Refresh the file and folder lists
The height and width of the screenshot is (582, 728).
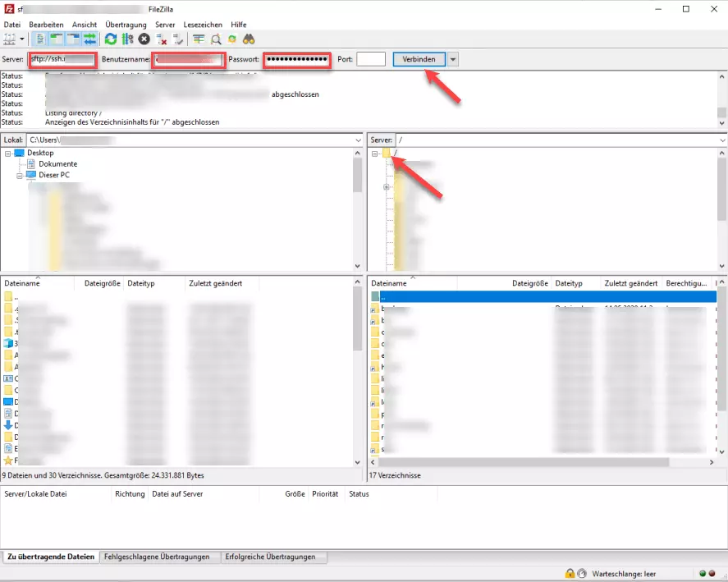(111, 39)
